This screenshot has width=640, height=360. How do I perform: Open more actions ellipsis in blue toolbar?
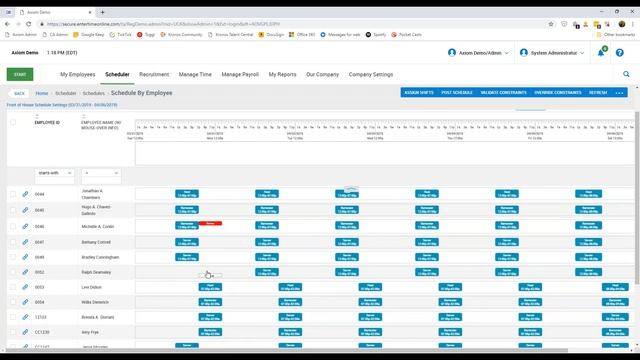tap(619, 93)
